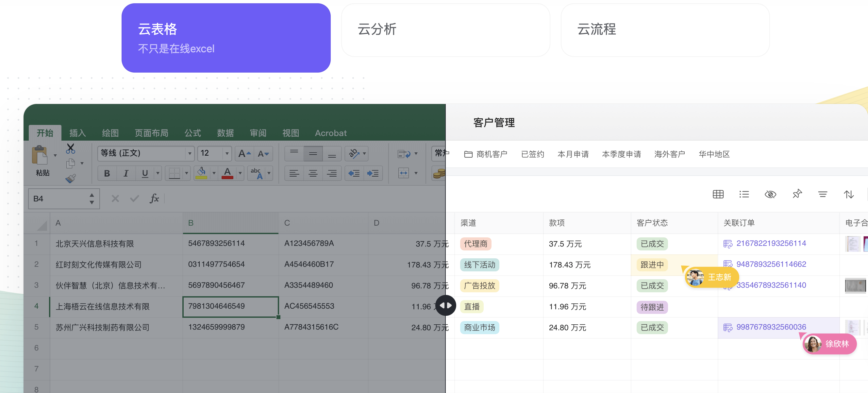Image resolution: width=868 pixels, height=393 pixels.
Task: Click the scissors cut icon
Action: [70, 148]
